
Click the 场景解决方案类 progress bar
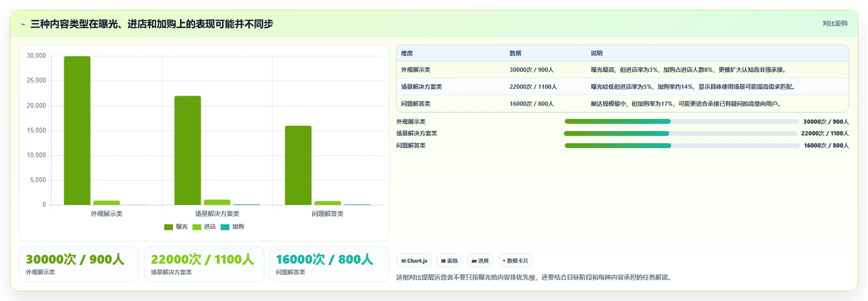click(x=680, y=134)
